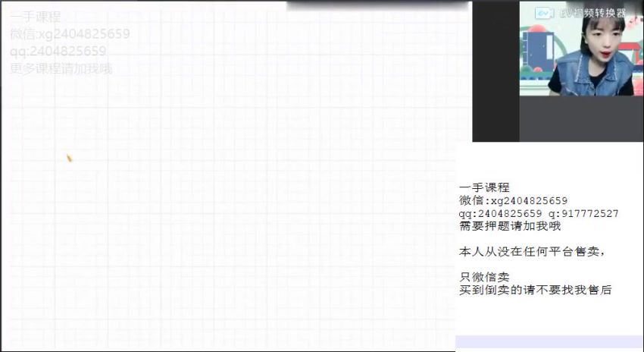Click the faded 一手课程 heading at top-left
This screenshot has width=644, height=352.
click(x=36, y=17)
